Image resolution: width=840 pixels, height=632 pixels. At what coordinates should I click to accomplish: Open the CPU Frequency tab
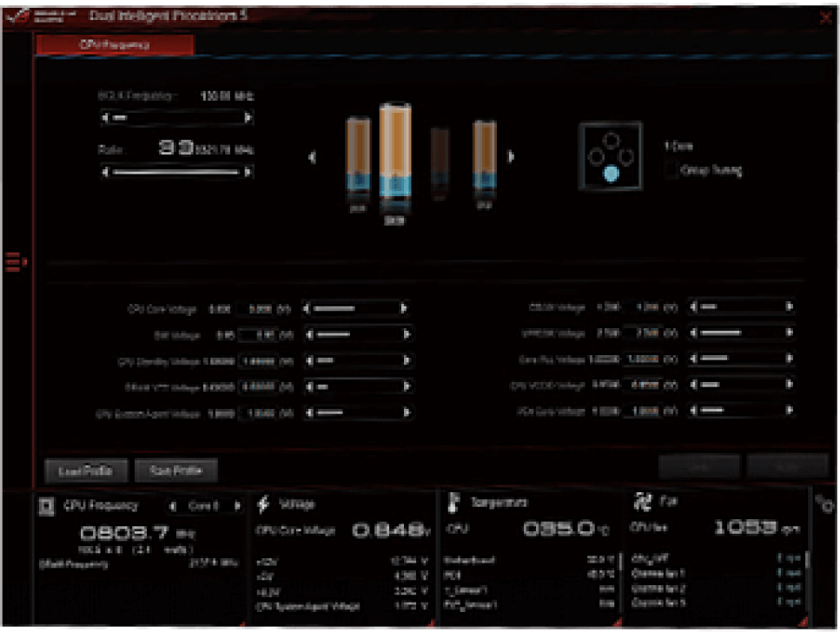[x=115, y=44]
